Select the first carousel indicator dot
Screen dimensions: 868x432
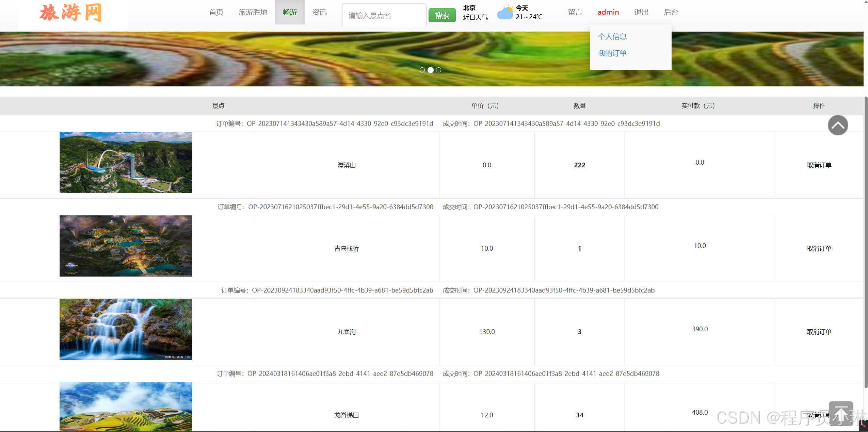[422, 70]
